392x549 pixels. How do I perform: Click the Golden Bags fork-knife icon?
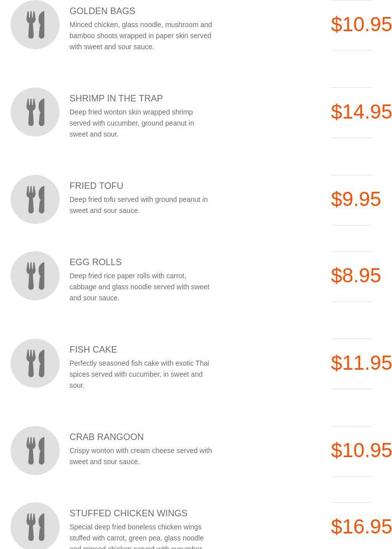35,25
